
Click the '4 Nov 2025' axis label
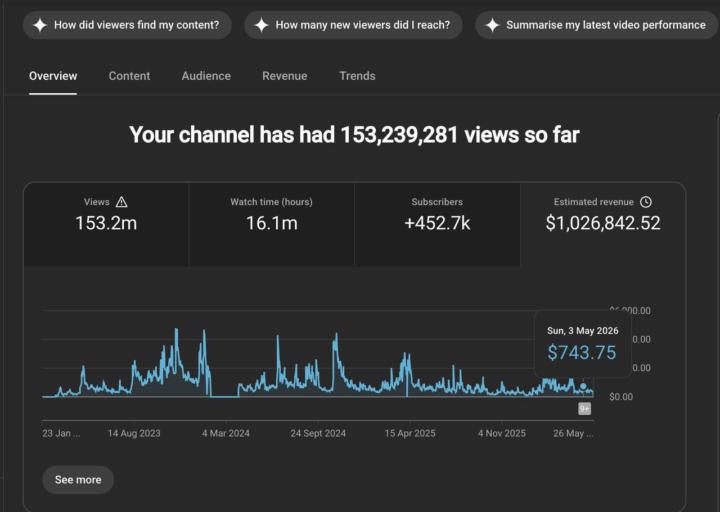(501, 433)
